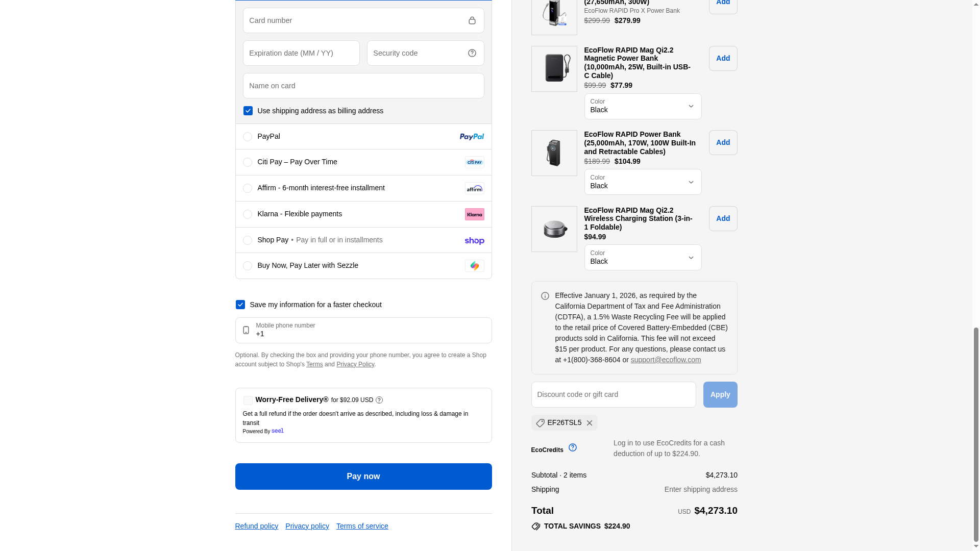Screen dimensions: 980x551
Task: Click the security code help icon
Action: [x=472, y=53]
